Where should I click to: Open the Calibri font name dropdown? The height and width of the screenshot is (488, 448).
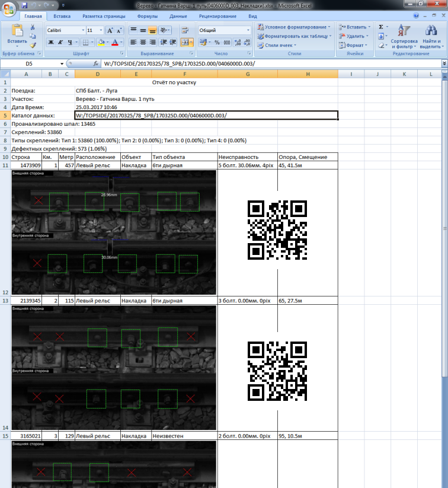(x=83, y=30)
